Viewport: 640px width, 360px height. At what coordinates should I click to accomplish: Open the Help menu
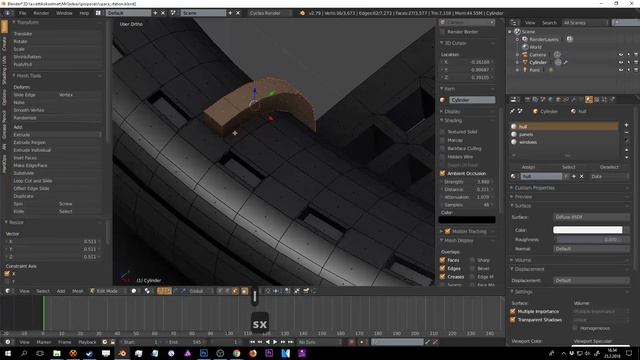click(84, 13)
